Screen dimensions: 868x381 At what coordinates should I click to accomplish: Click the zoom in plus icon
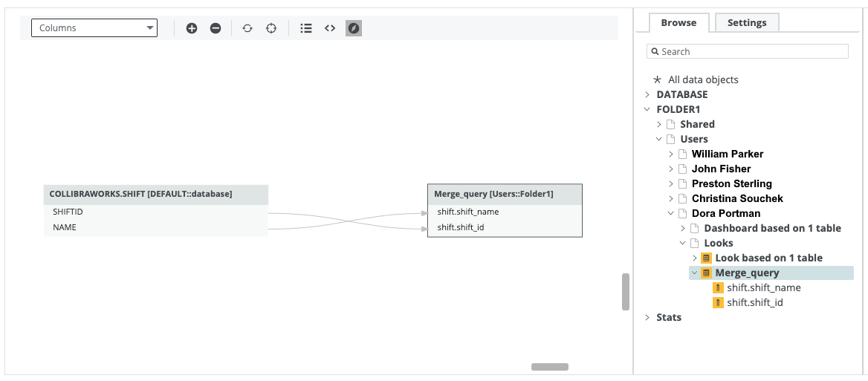point(192,28)
